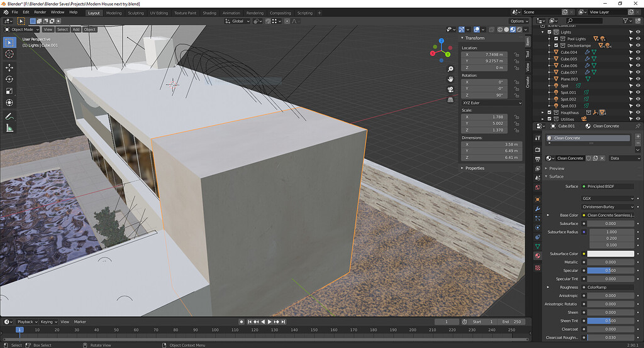
Task: Open the File menu
Action: click(x=15, y=13)
